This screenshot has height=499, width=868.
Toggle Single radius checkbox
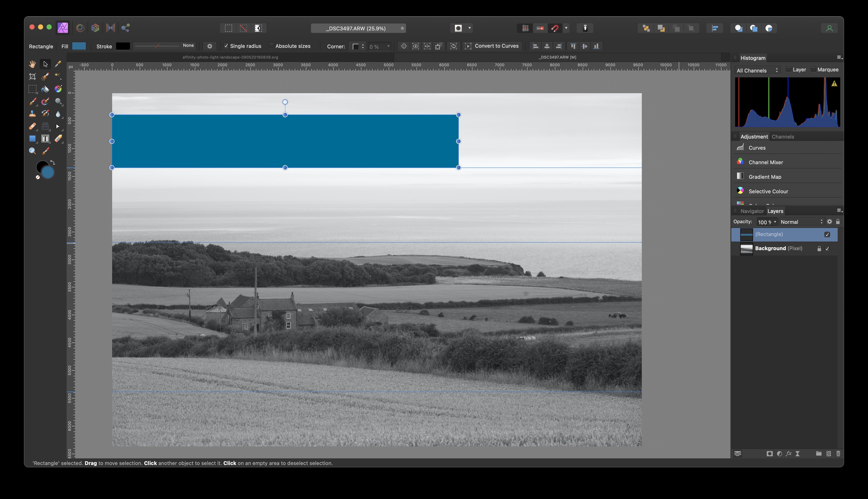[226, 46]
